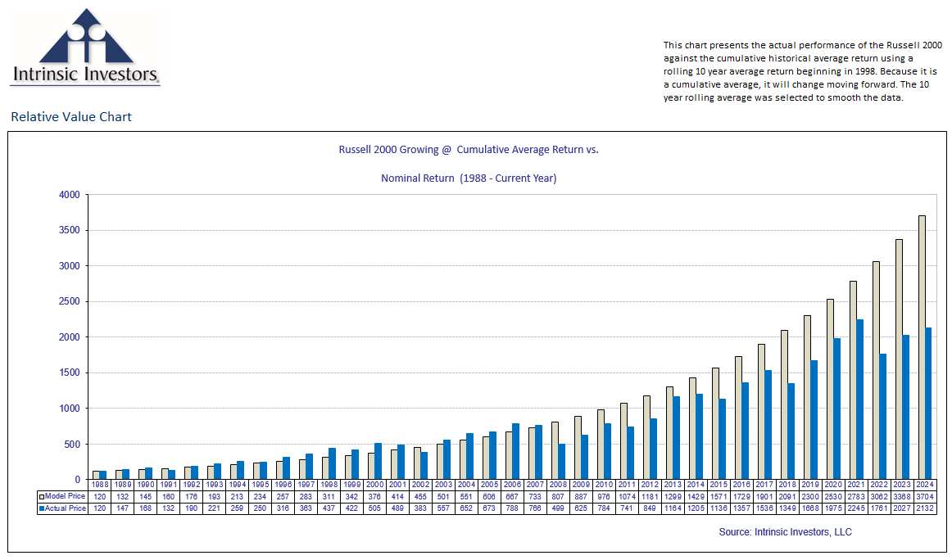Screen dimensions: 952x560
Task: Click the blue Actual Price bar for 2021
Action: pyautogui.click(x=859, y=400)
